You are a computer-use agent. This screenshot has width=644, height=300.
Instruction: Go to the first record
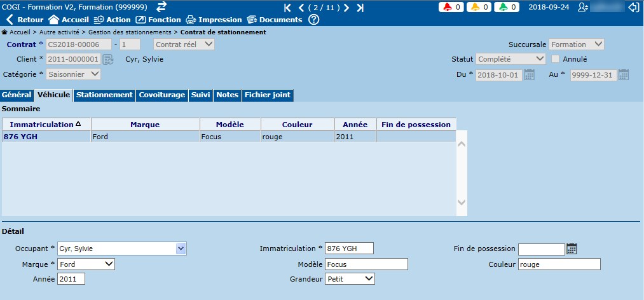click(x=287, y=8)
